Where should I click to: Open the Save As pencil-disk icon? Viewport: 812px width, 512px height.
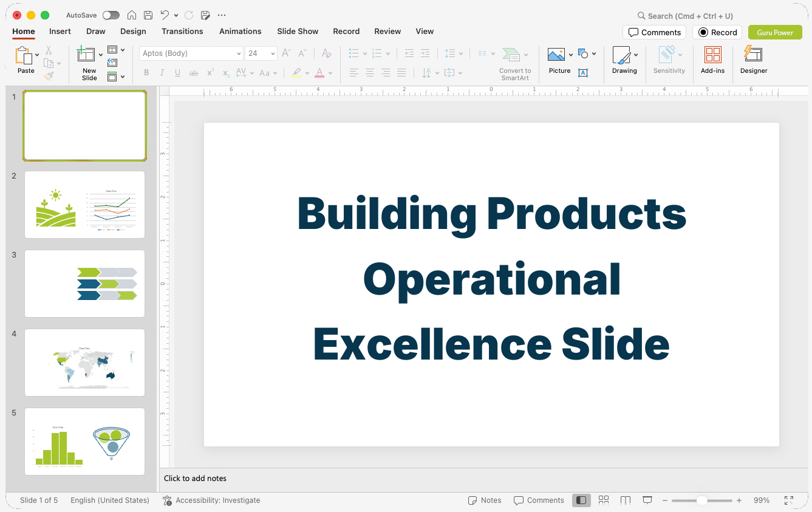point(205,15)
